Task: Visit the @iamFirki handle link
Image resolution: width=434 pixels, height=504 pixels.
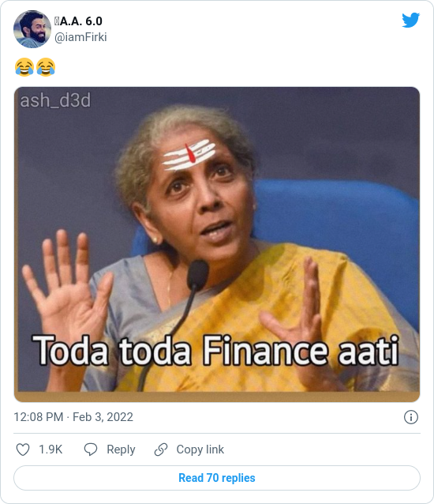Action: click(x=80, y=37)
